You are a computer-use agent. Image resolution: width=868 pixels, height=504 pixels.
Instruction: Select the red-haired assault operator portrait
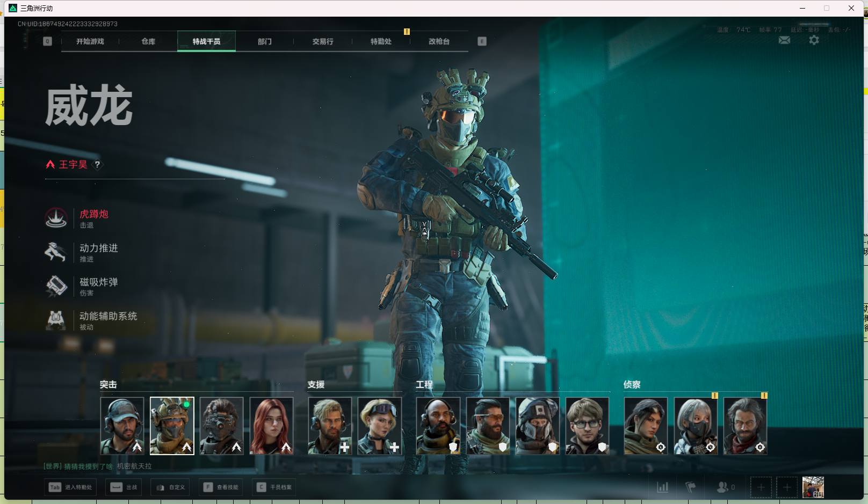pyautogui.click(x=271, y=426)
